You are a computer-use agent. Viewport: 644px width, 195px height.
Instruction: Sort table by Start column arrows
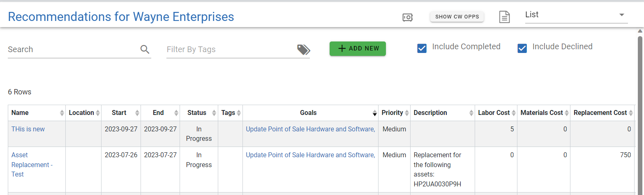point(137,113)
